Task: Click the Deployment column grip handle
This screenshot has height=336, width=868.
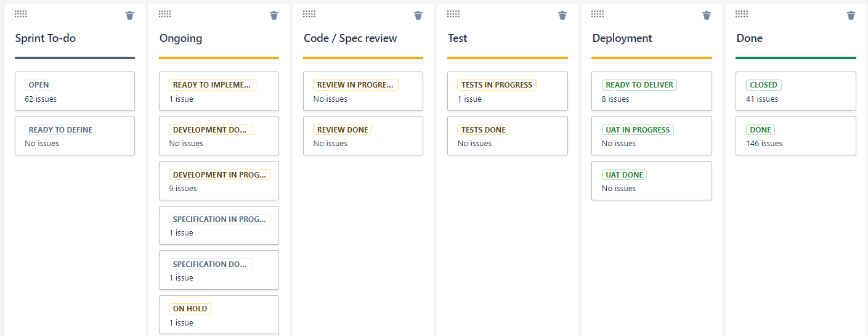Action: (598, 14)
